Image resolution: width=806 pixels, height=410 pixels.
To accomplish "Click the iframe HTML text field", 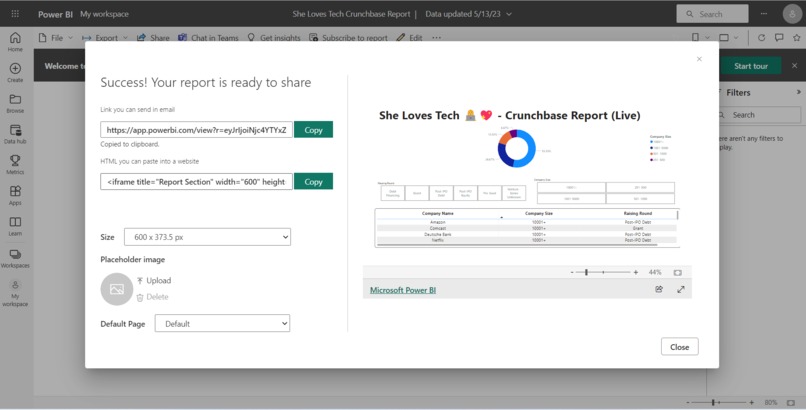I will tap(196, 181).
